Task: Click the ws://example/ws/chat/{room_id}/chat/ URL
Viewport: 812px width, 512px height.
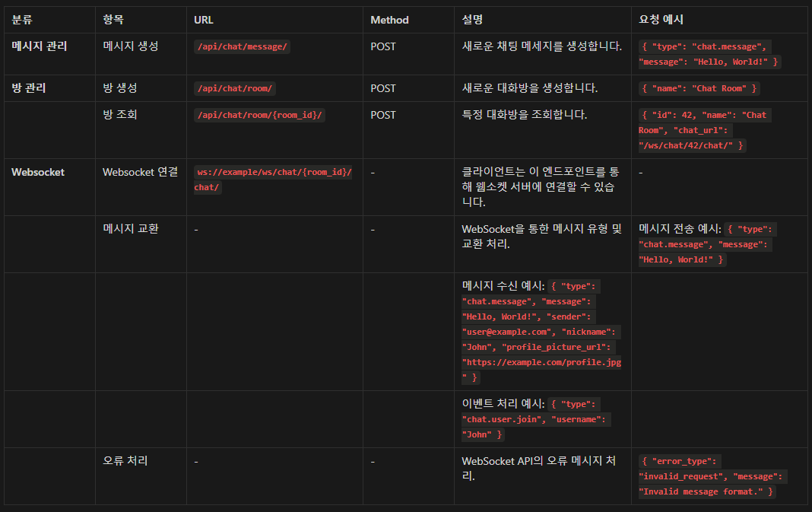Action: point(274,180)
